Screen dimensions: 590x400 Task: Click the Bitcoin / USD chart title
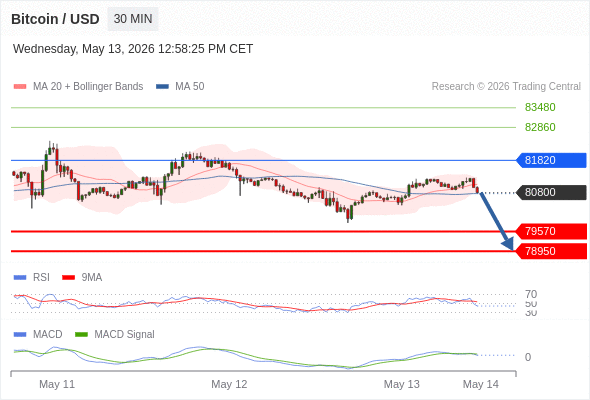coord(55,19)
